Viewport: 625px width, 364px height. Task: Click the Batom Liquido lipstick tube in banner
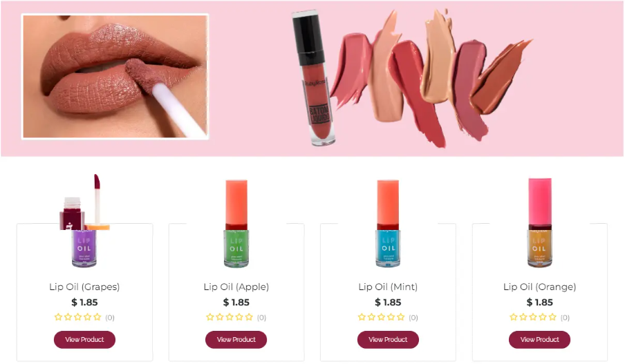click(315, 77)
